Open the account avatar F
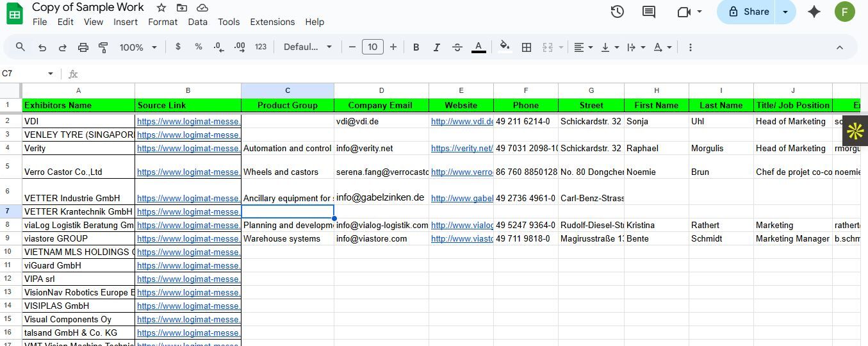 [x=845, y=12]
